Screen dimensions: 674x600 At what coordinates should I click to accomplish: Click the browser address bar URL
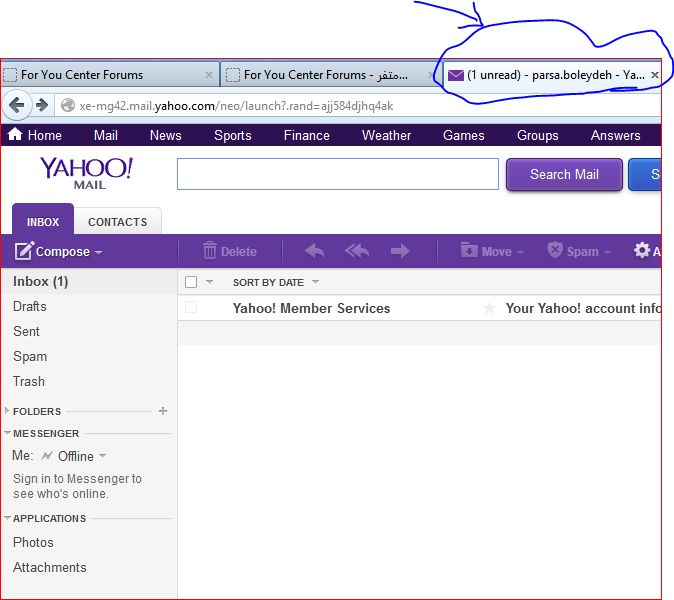tap(236, 106)
